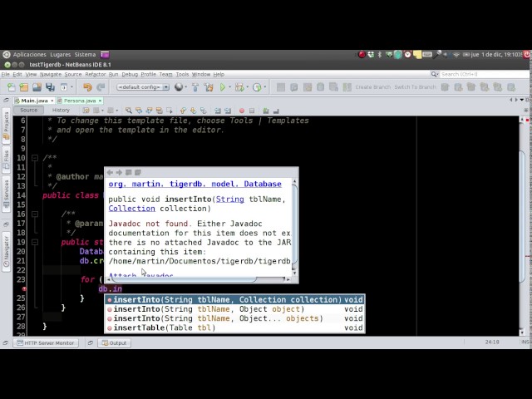
Task: Open the Refactor menu
Action: (x=96, y=74)
